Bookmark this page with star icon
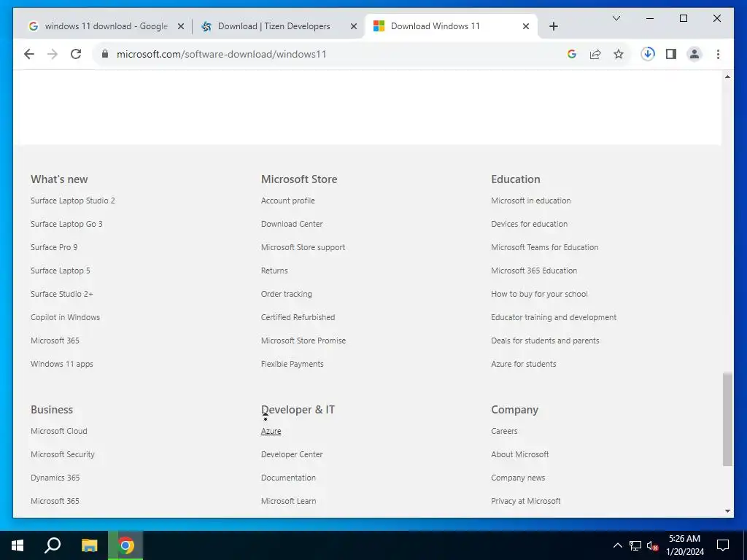The width and height of the screenshot is (747, 560). point(619,54)
